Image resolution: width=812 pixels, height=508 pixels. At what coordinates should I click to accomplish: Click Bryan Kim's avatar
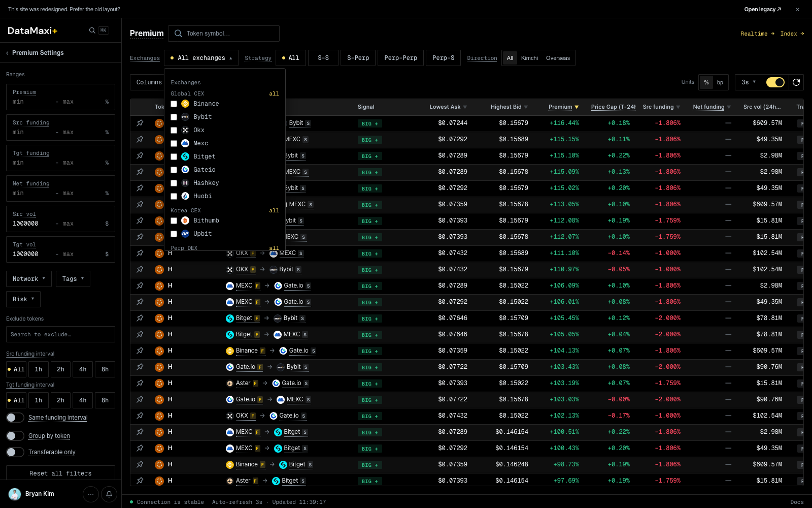coord(15,494)
